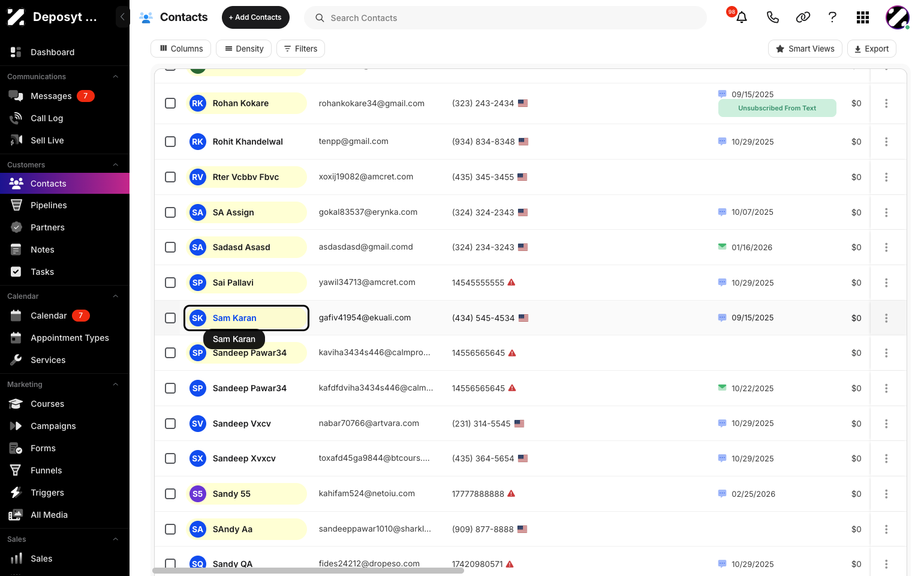Select the checkbox for Sandeep Vxcv

[x=170, y=424]
